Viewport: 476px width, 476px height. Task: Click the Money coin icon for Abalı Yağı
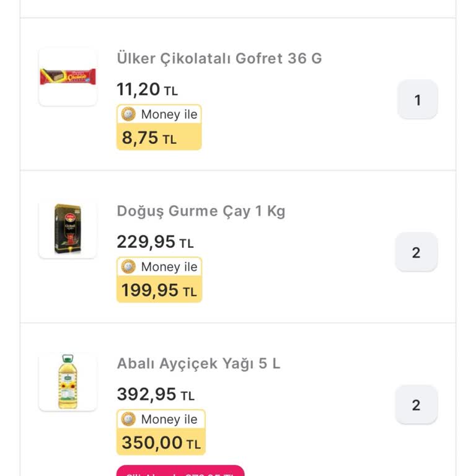128,419
